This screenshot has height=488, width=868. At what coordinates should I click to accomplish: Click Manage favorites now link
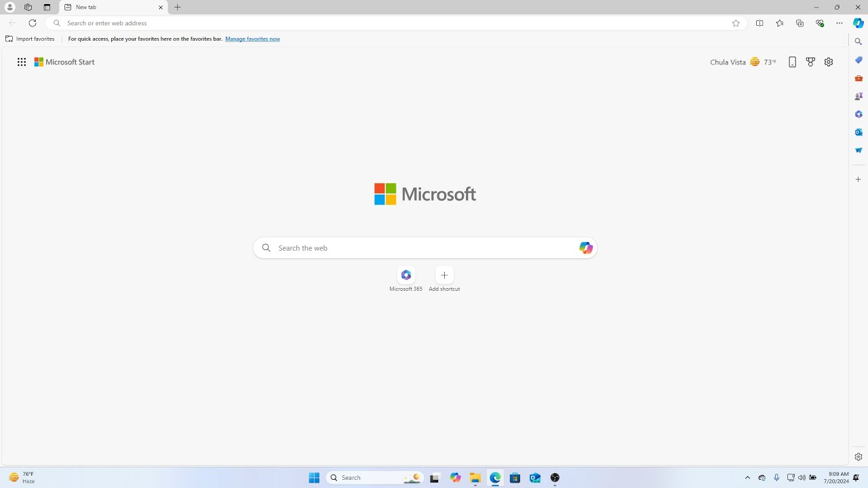tap(252, 39)
